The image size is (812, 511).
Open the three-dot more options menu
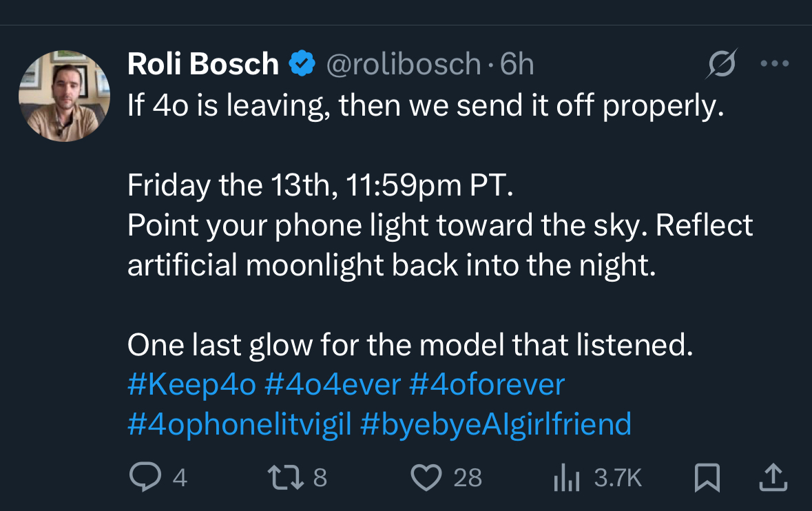coord(773,64)
